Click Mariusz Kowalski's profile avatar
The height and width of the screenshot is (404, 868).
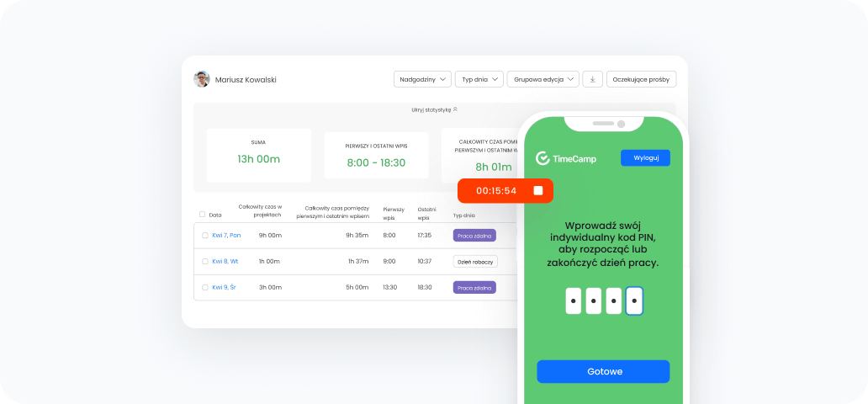click(202, 79)
